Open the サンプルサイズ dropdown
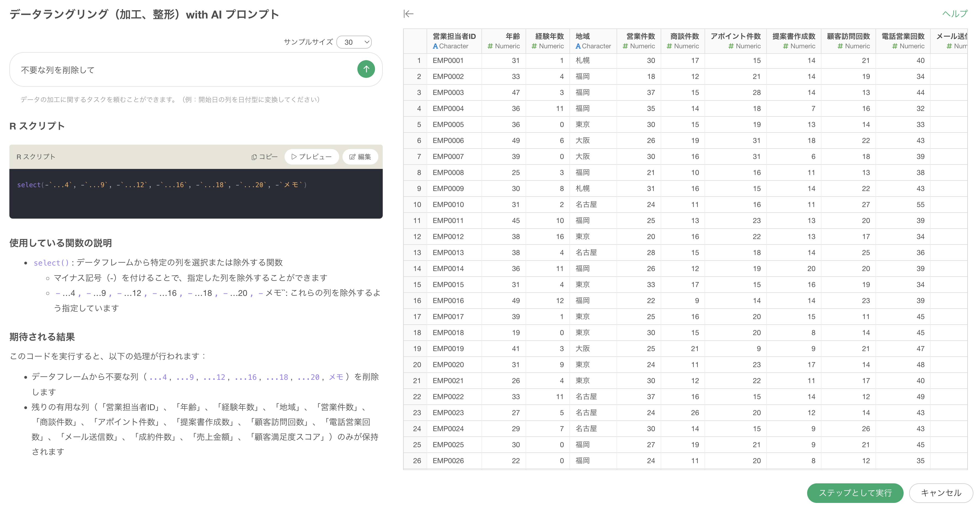The image size is (980, 509). pyautogui.click(x=354, y=42)
